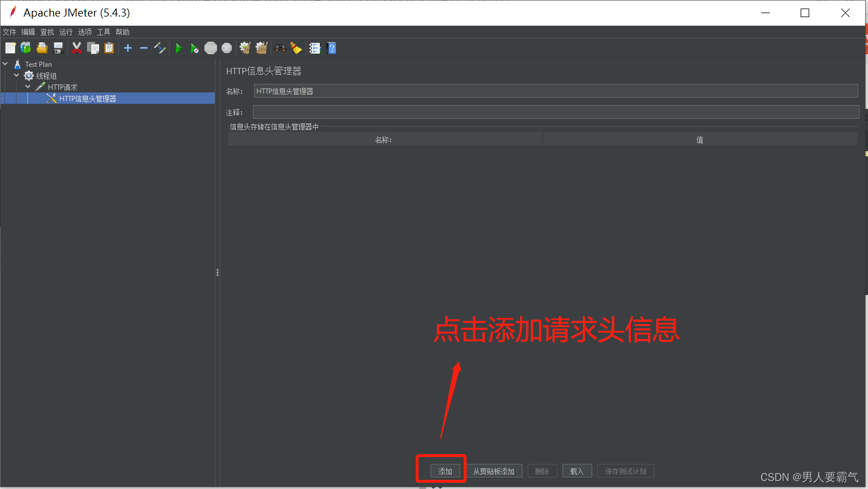Open the 选项 menu
Viewport: 868px width, 489px height.
(85, 32)
